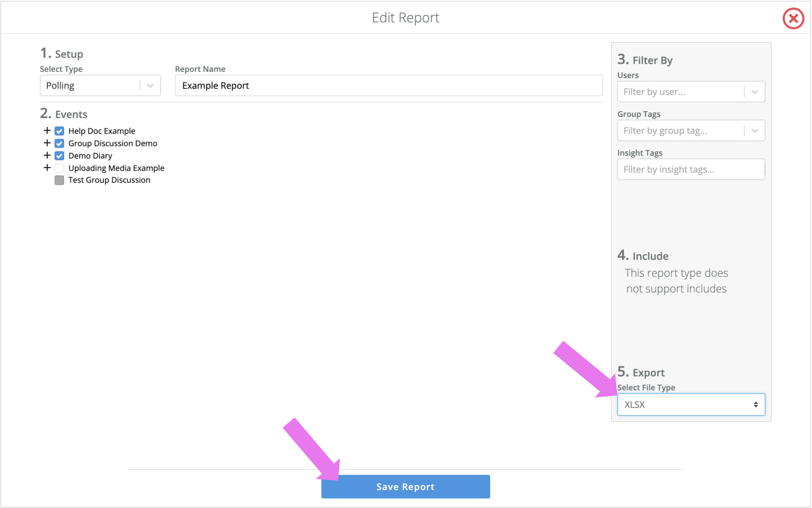Uncheck Group Discussion Demo checkbox

pos(59,143)
